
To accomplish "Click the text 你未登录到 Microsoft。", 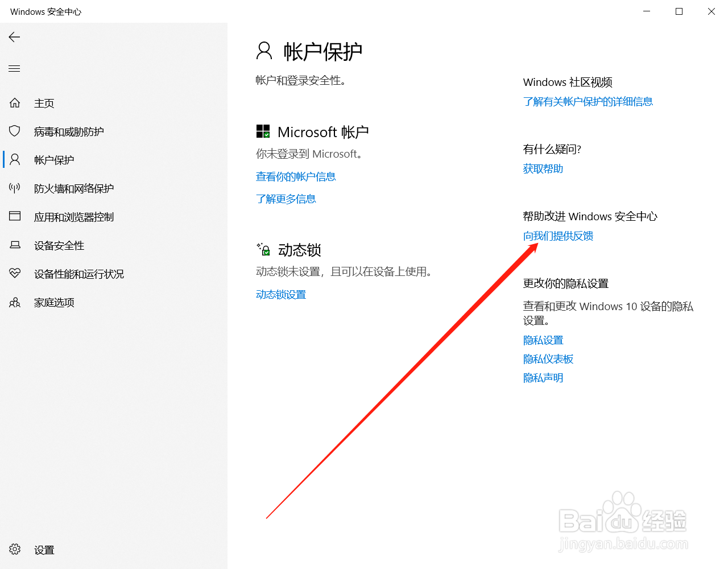I will pos(309,154).
